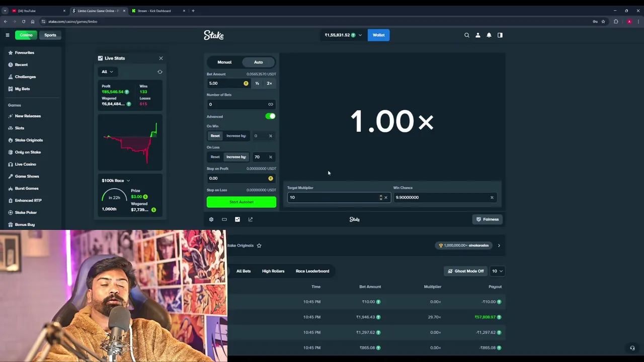Viewport: 644px width, 362px height.
Task: Open the Stake search icon
Action: (467, 35)
